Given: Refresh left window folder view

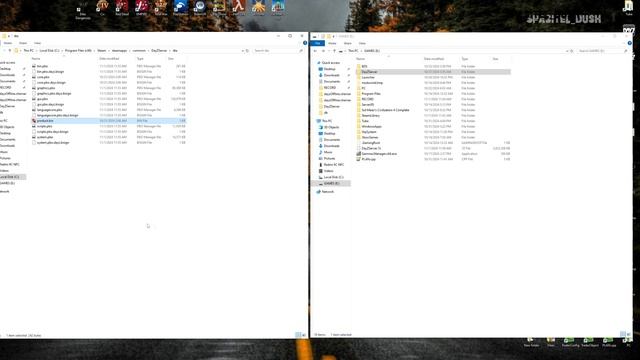Looking at the screenshot, I should (x=247, y=51).
